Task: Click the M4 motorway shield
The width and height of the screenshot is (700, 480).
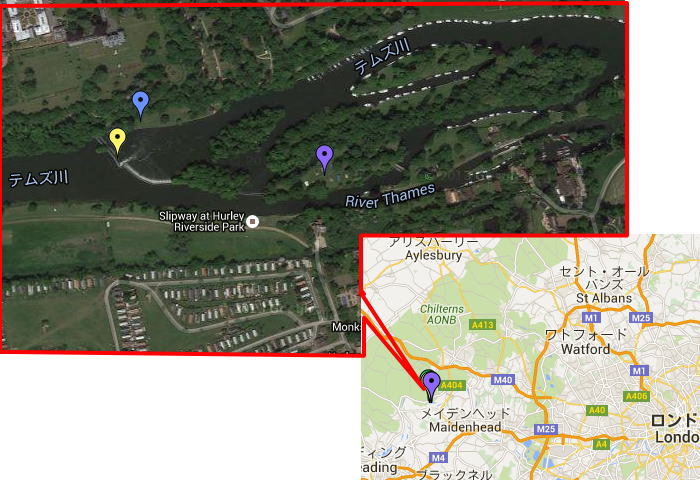Action: [438, 457]
